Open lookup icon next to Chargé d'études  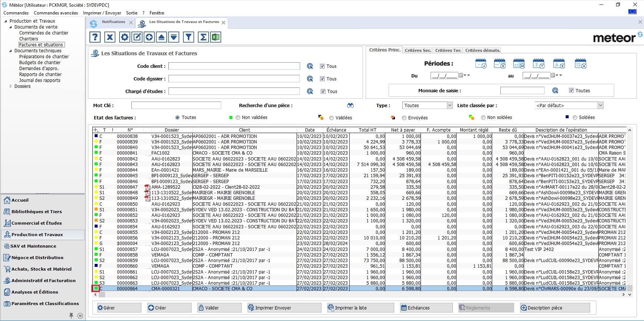click(x=310, y=92)
